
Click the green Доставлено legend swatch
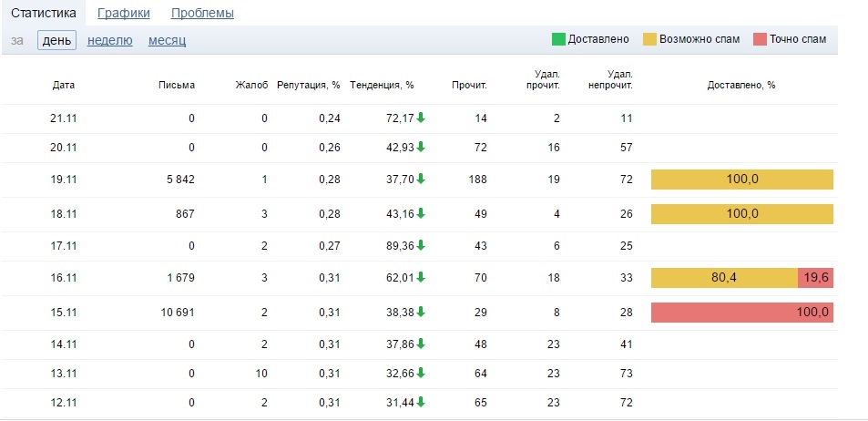tap(558, 39)
